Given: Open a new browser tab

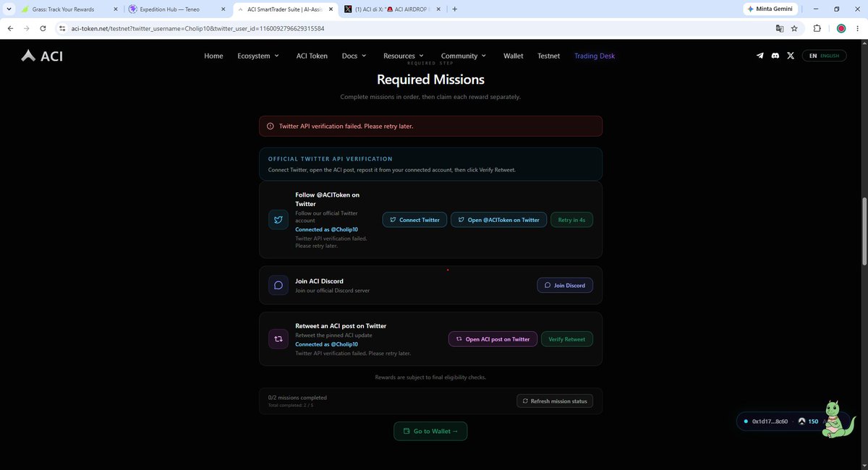Looking at the screenshot, I should tap(454, 9).
